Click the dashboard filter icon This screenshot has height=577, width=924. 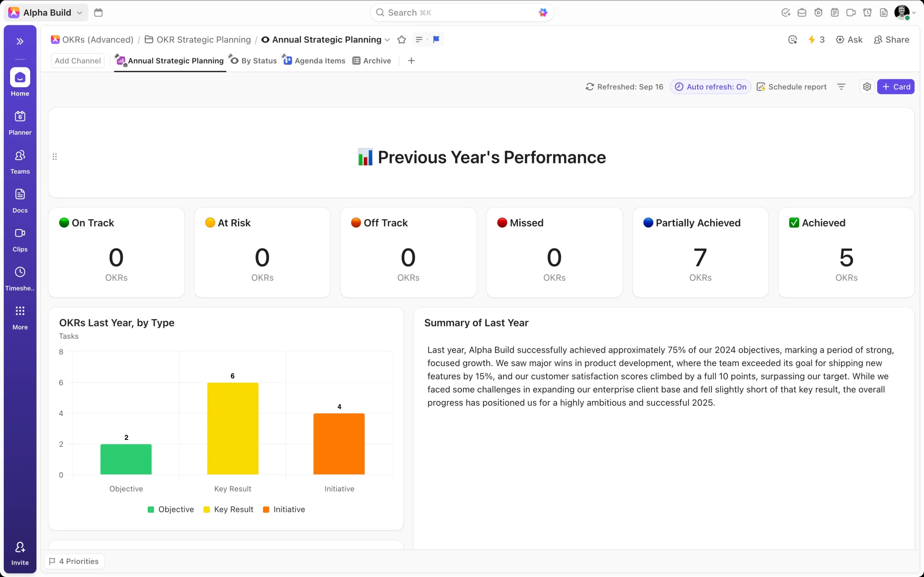841,86
